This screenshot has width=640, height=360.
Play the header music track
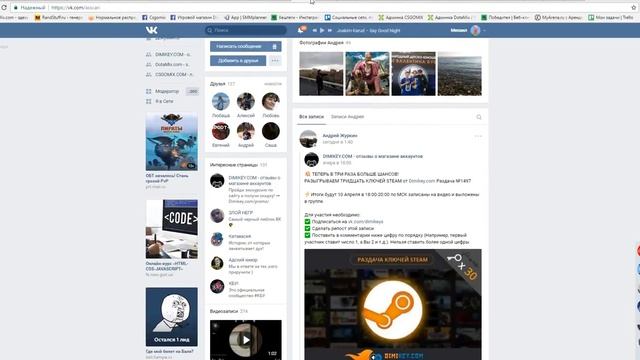point(322,30)
